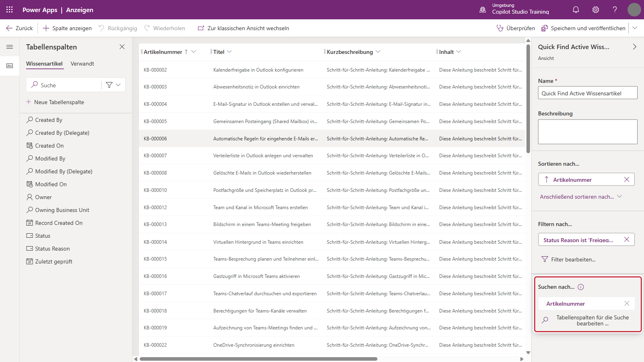Click the Beschreibung text area

[x=588, y=132]
